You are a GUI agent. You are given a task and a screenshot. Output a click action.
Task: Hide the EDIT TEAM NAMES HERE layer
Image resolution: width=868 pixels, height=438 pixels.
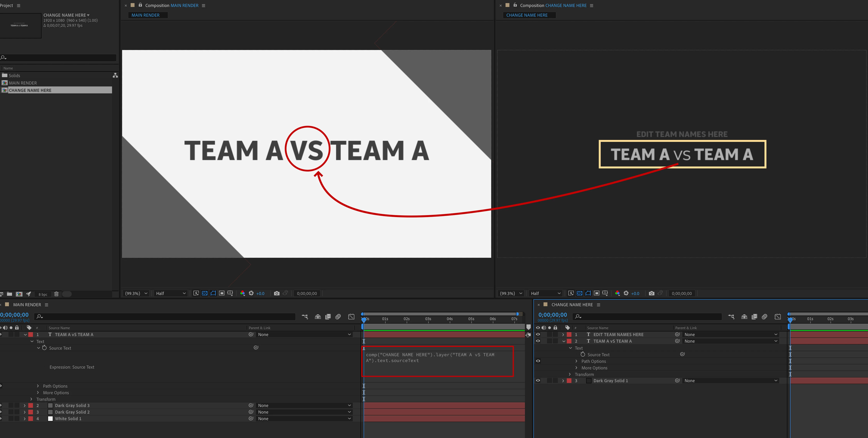pyautogui.click(x=538, y=334)
